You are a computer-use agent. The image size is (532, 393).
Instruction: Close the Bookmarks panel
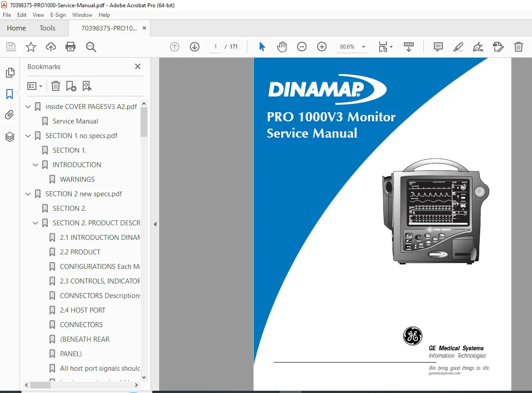coord(138,66)
